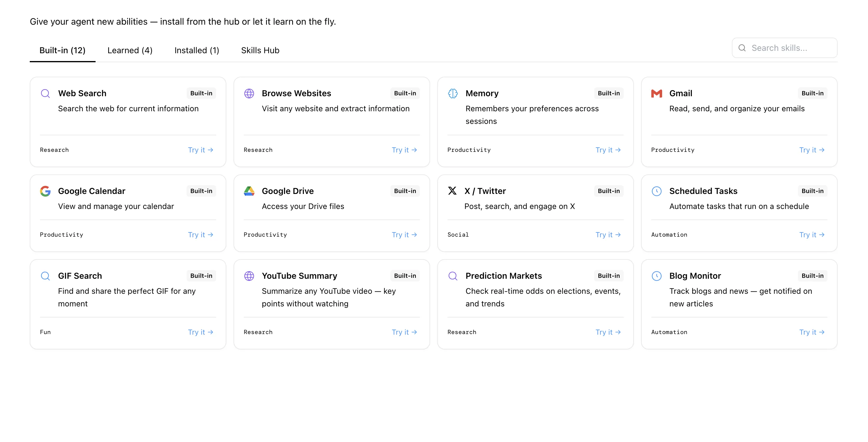Click the Google Drive triangle icon
The height and width of the screenshot is (442, 868).
pyautogui.click(x=249, y=191)
